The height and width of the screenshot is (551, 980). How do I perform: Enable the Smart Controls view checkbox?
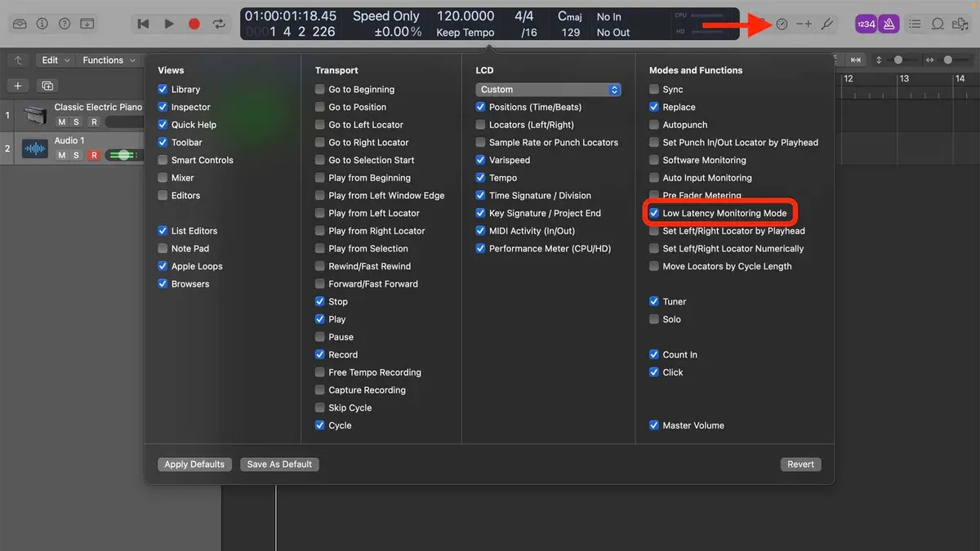pyautogui.click(x=163, y=160)
